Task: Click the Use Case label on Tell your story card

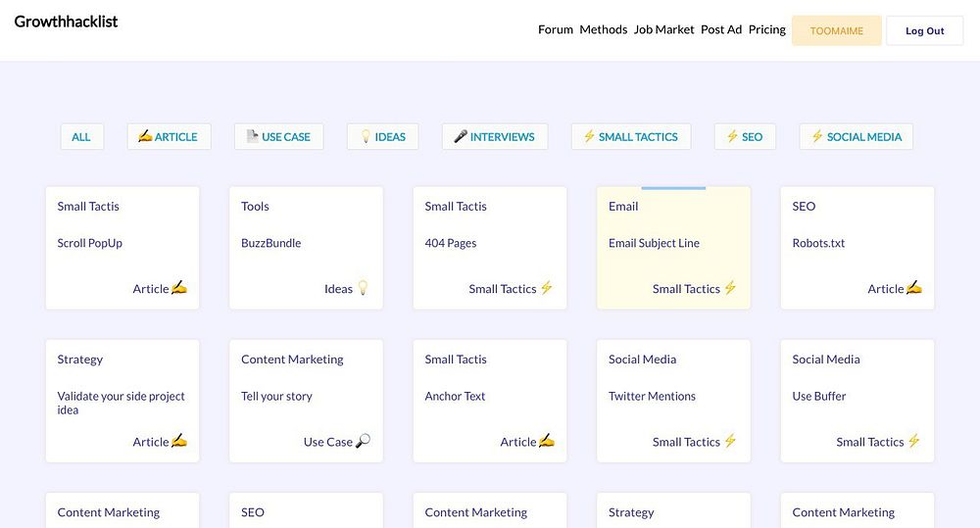Action: [x=328, y=442]
